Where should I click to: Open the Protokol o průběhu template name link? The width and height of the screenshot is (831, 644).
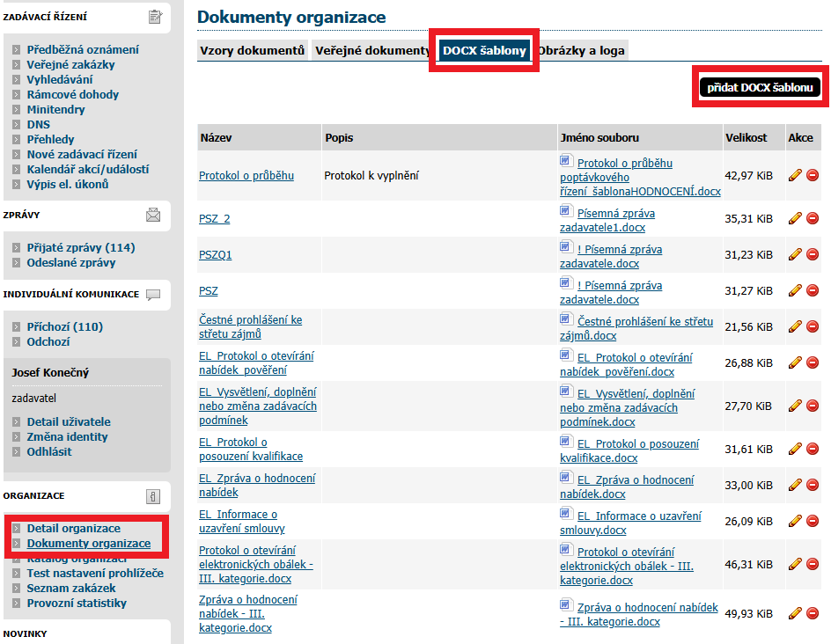point(246,176)
